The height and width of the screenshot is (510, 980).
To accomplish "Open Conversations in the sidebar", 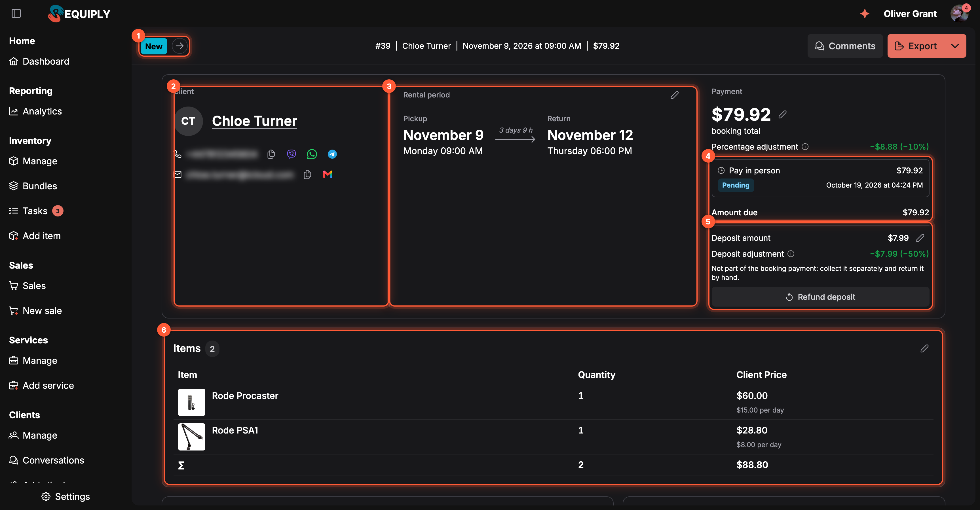I will pos(47,460).
